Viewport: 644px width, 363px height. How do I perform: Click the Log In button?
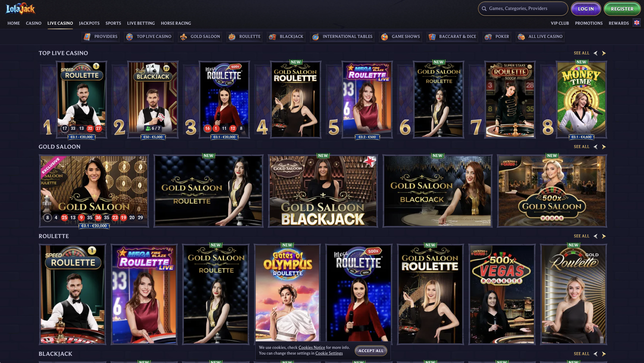pyautogui.click(x=586, y=9)
